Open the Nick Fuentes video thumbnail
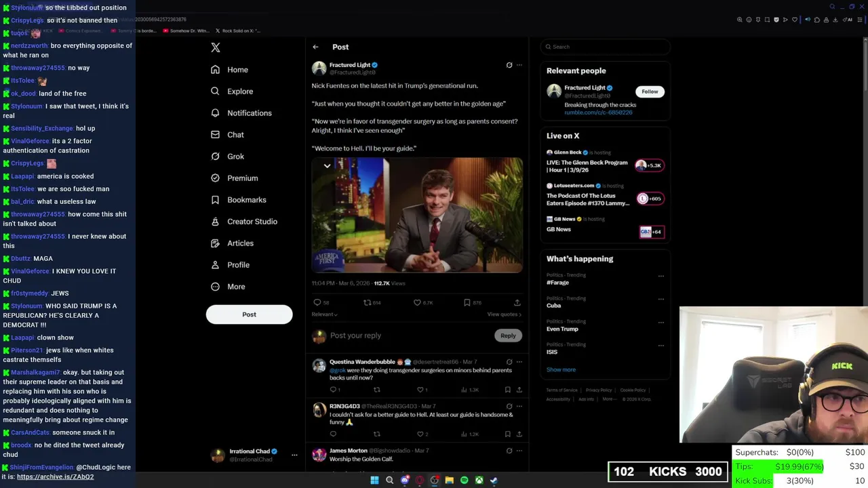The height and width of the screenshot is (488, 868). (417, 215)
